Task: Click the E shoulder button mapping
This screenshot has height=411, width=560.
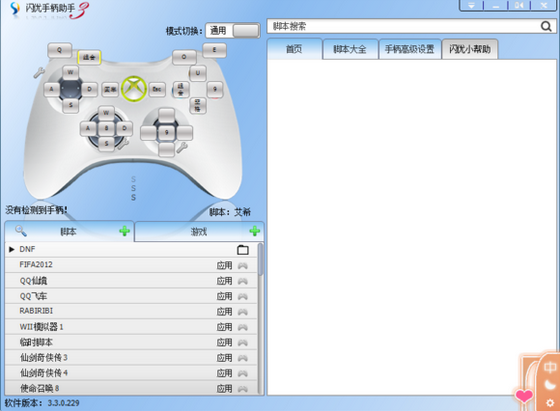Action: (214, 50)
